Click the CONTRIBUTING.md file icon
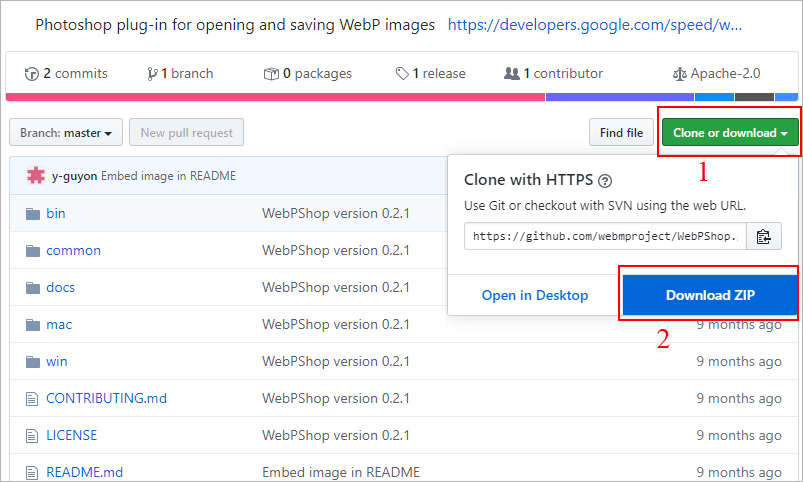803x482 pixels. pyautogui.click(x=32, y=399)
